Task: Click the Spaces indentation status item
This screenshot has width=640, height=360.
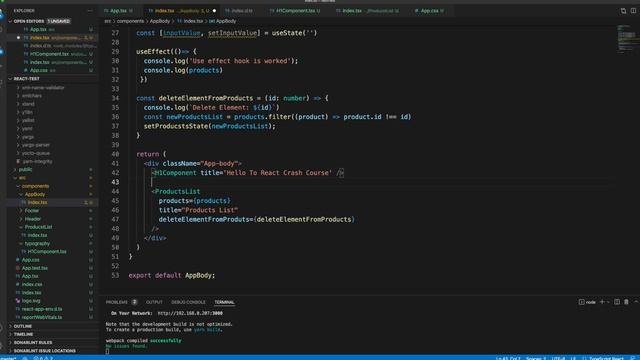Action: pyautogui.click(x=536, y=358)
